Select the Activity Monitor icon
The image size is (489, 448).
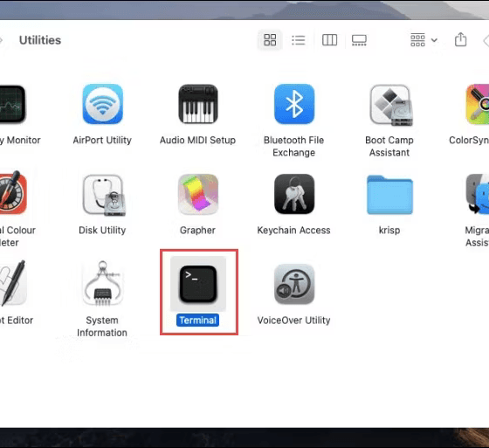(x=12, y=104)
